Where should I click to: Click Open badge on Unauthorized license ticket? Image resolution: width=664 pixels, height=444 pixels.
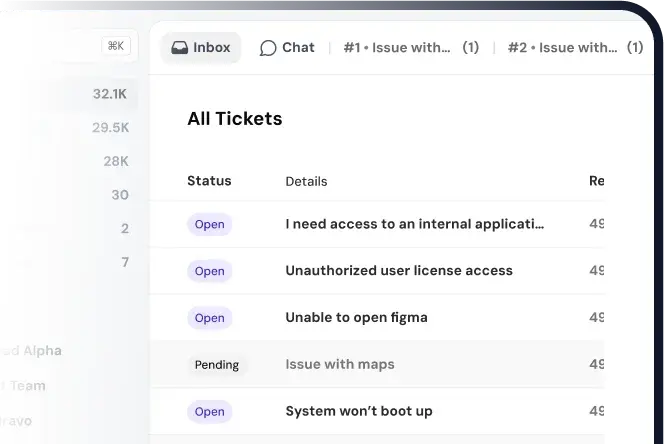click(210, 271)
